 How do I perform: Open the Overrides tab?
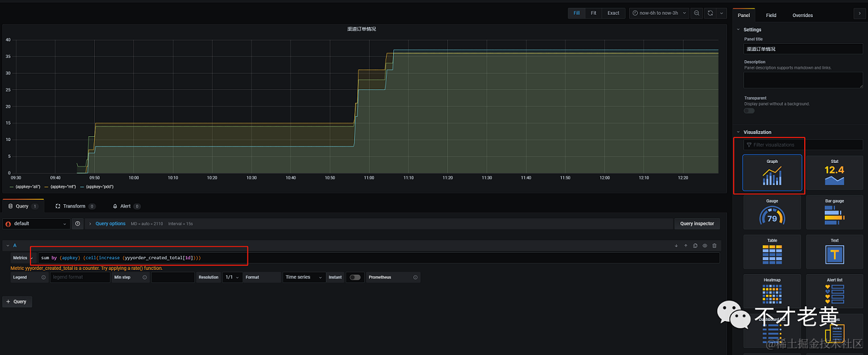(802, 15)
